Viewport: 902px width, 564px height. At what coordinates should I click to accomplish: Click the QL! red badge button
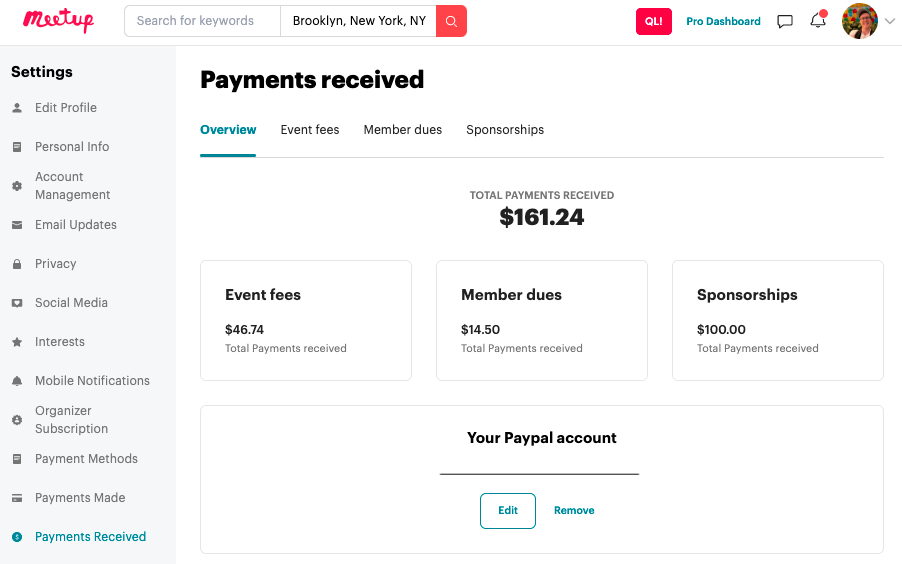(x=653, y=21)
